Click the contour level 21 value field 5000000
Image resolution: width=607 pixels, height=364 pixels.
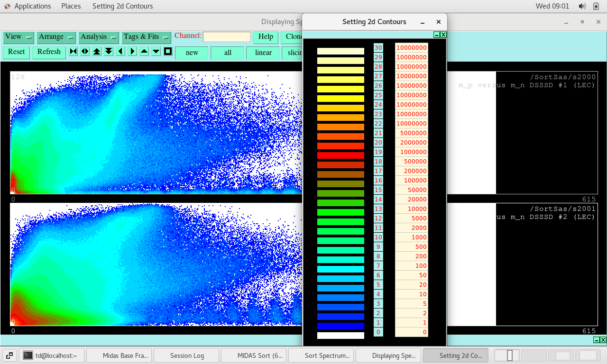(412, 133)
